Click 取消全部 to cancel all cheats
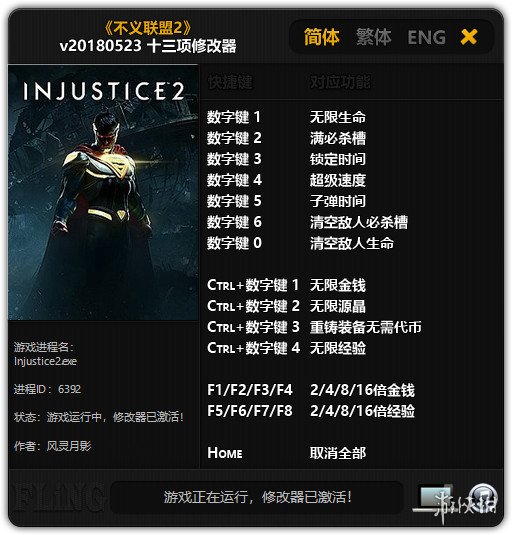Viewport: 512px width, 535px height. coord(338,453)
